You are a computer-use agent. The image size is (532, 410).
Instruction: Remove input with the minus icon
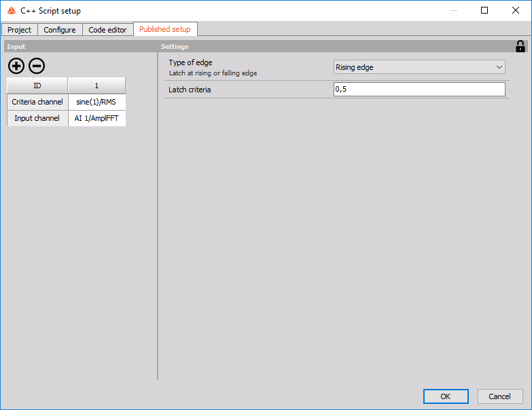click(37, 66)
